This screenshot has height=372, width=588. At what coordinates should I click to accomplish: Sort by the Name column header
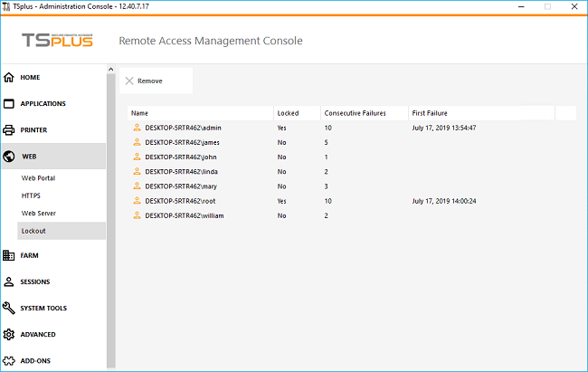coord(200,113)
